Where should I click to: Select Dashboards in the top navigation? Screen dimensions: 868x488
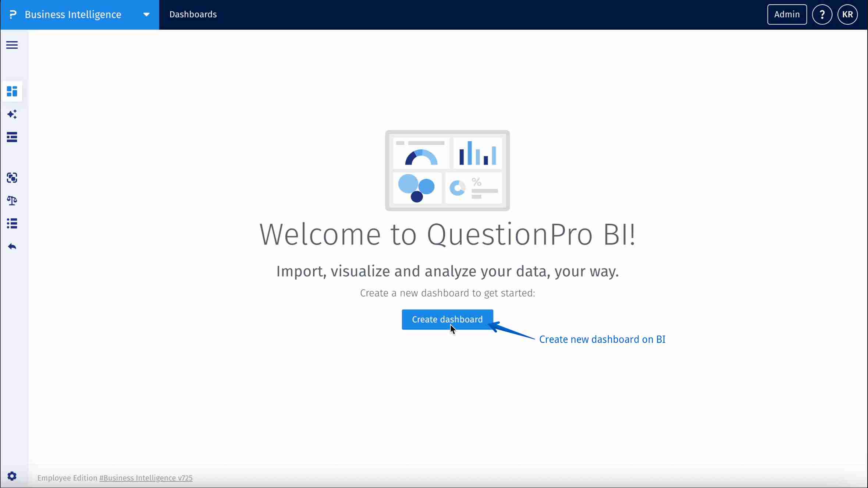point(193,14)
